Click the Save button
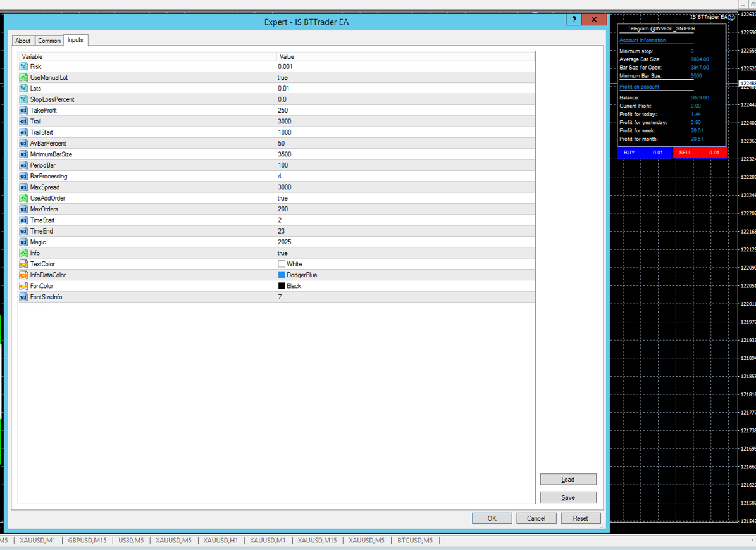Screen dimensions: 756x550 (568, 497)
